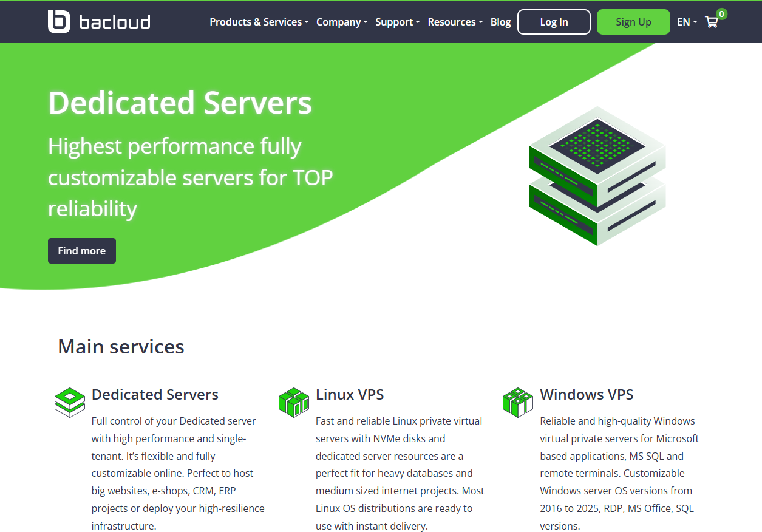Screen dimensions: 762x532
Task: Click the Main services heading
Action: click(x=121, y=347)
